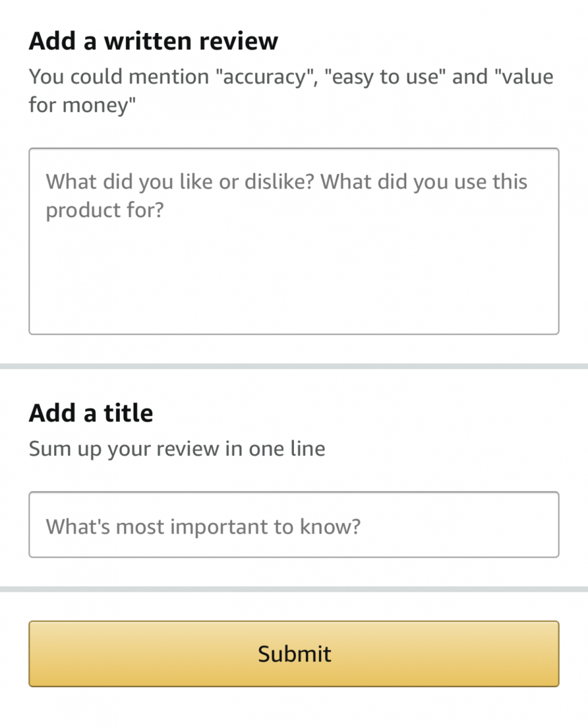The image size is (588, 726).
Task: Select the "Add a title" heading
Action: 91,413
